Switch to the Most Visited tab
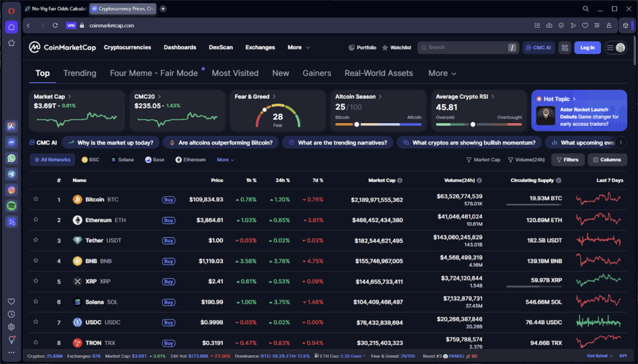Image resolution: width=638 pixels, height=364 pixels. click(x=235, y=73)
